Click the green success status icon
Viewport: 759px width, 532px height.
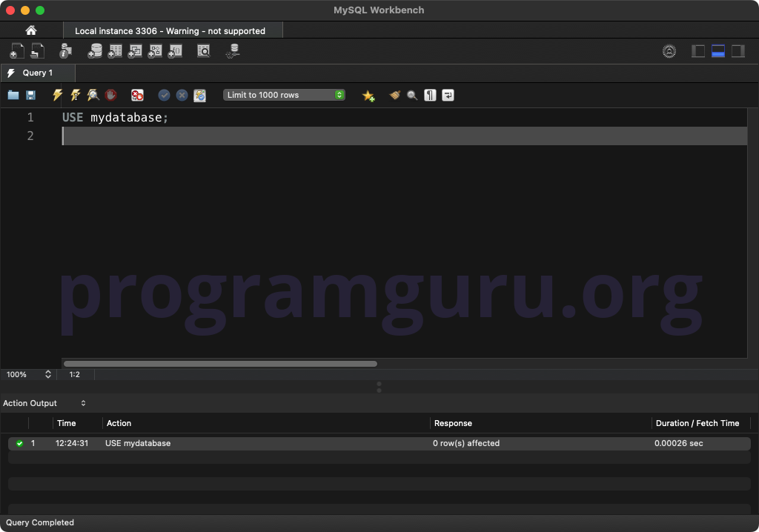[19, 443]
